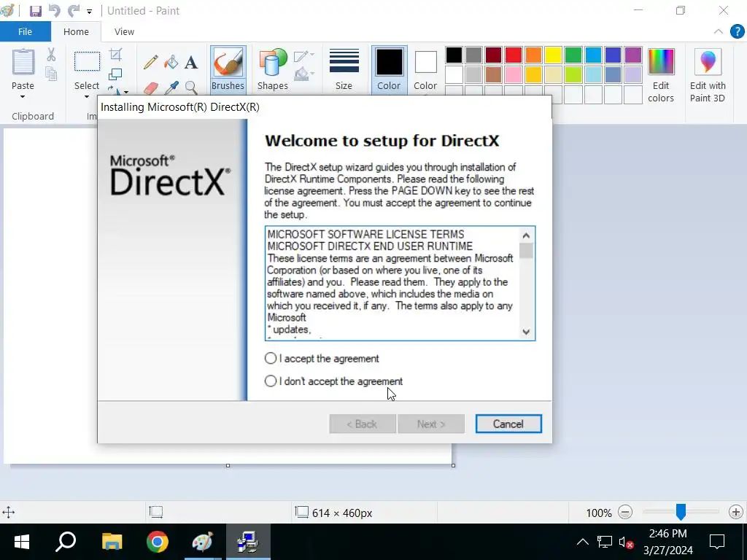Expand the Select dropdown arrow
747x560 pixels.
pos(87,97)
